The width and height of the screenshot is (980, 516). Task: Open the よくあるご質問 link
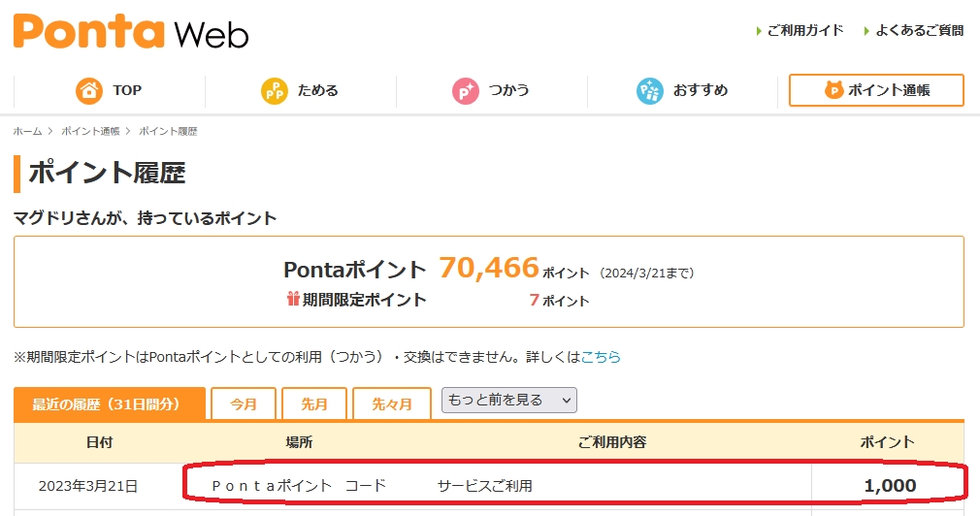(919, 31)
